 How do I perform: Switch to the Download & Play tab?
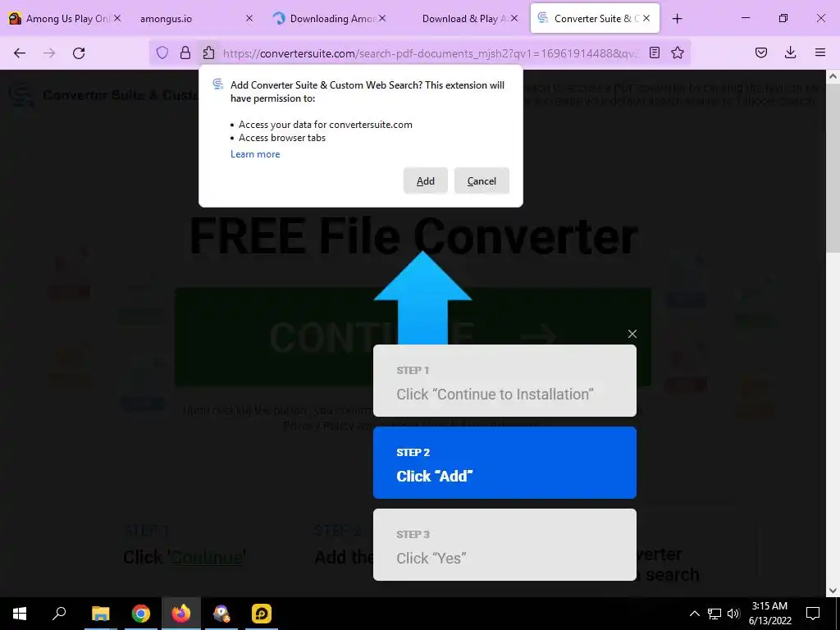point(461,19)
